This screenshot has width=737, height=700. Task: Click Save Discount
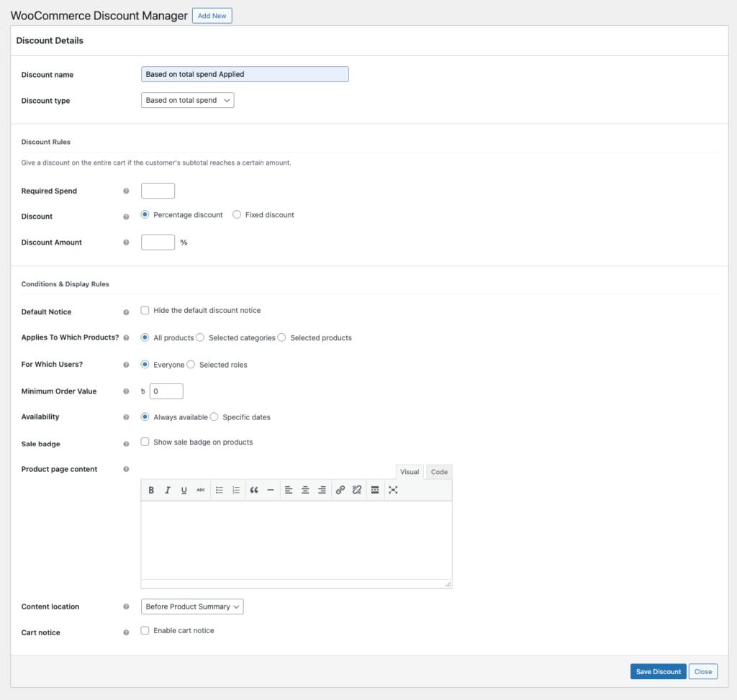coord(658,671)
